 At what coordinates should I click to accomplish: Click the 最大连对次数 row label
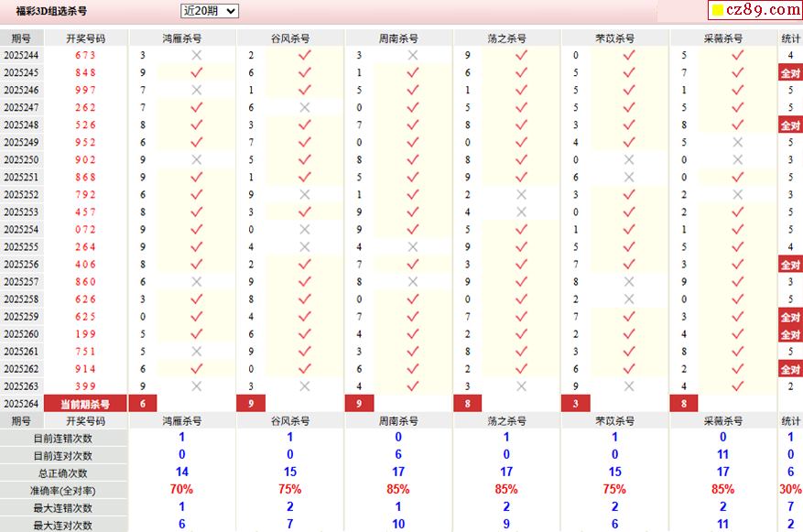(x=62, y=526)
